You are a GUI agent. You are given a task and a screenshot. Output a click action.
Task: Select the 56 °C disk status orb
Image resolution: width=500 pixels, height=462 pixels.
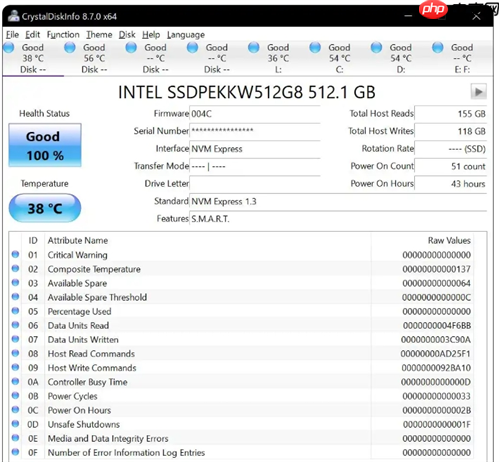tap(70, 48)
